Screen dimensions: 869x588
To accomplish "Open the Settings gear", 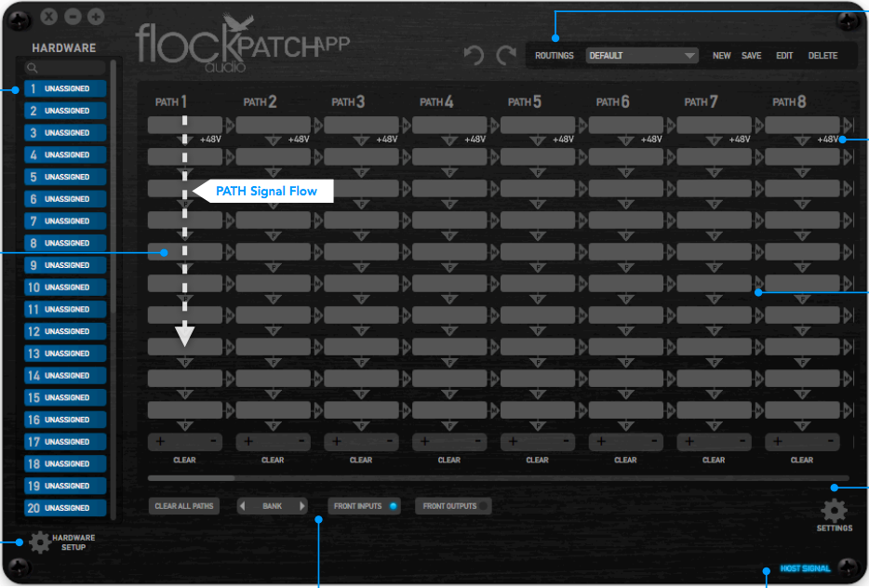I will [834, 511].
